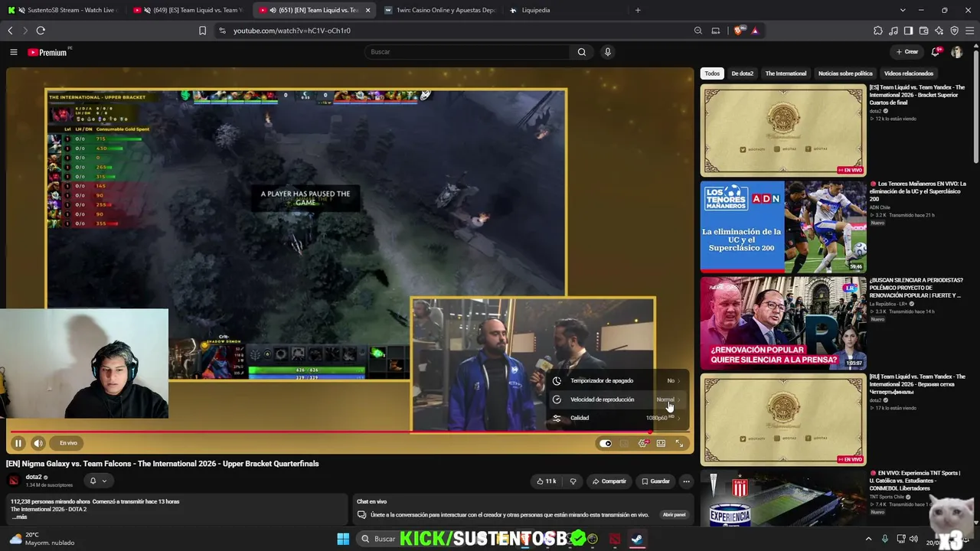Open Brave Leo AI sparkle icon
This screenshot has width=980, height=551.
point(939,31)
